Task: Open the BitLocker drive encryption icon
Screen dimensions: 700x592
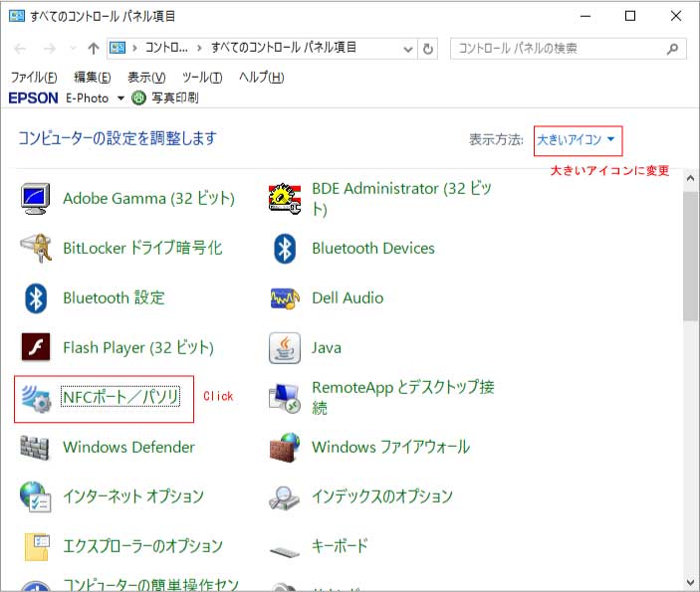Action: coord(36,248)
